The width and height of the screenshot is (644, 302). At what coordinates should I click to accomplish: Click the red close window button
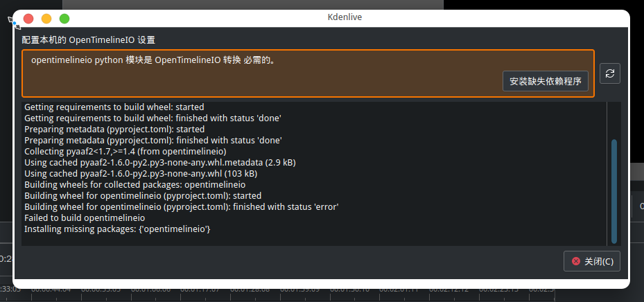pyautogui.click(x=28, y=19)
